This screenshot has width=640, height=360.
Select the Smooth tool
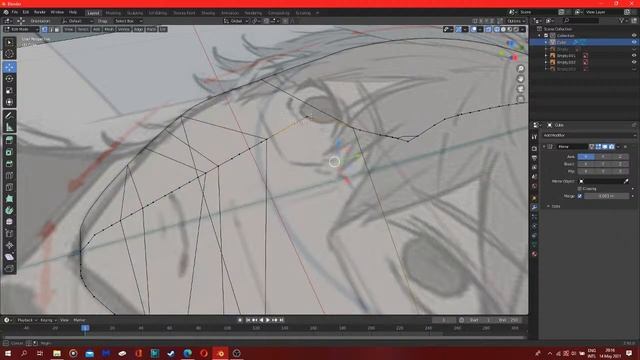pos(9,222)
